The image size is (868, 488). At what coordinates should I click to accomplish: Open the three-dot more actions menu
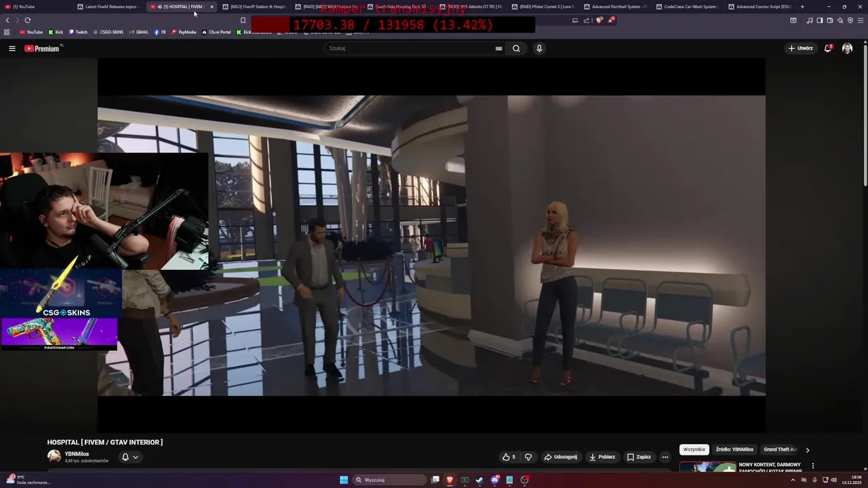[x=665, y=457]
